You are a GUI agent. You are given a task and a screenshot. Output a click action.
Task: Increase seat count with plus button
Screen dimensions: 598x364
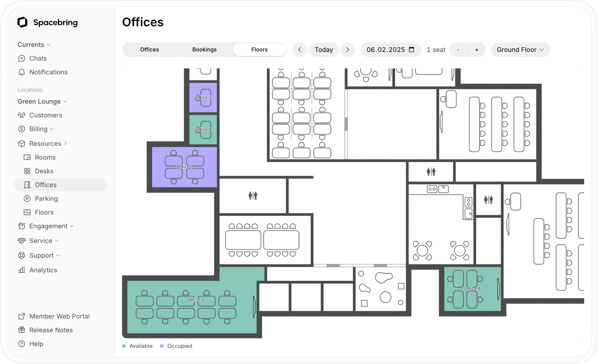tap(477, 50)
